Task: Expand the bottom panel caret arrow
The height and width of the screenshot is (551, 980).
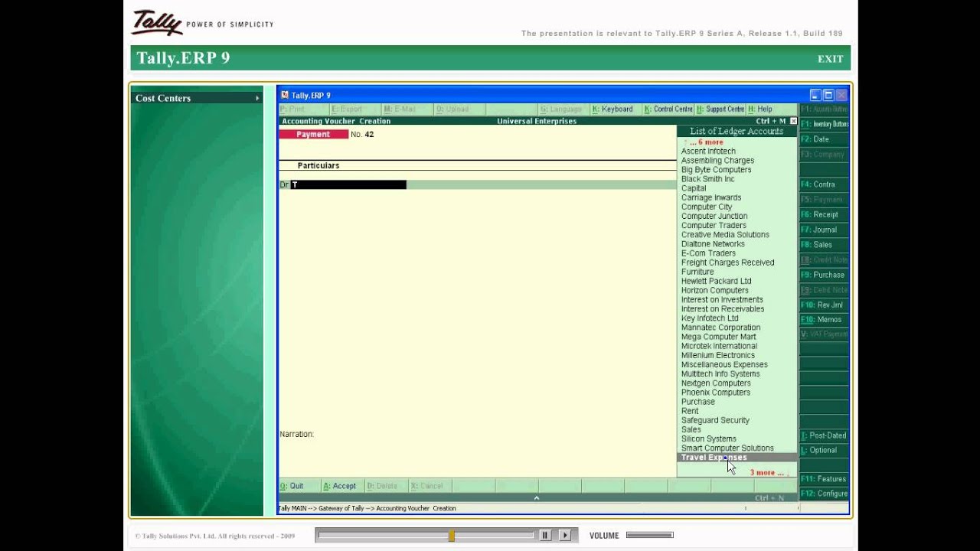Action: pos(536,497)
